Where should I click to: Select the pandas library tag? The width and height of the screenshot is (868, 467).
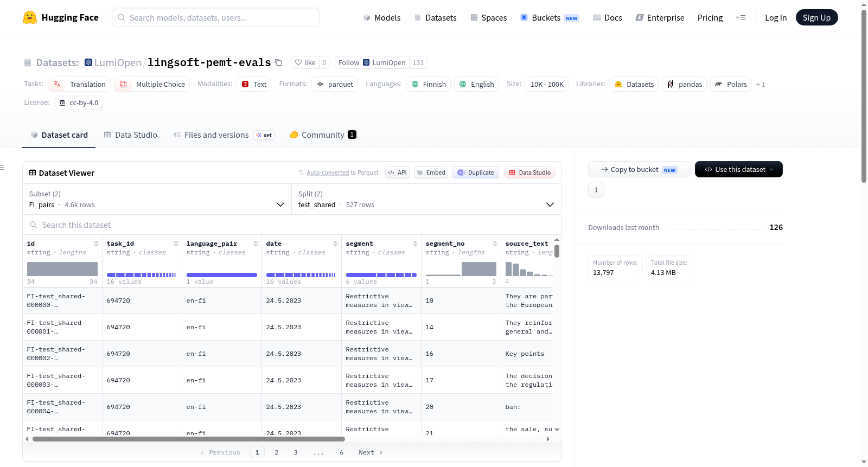point(685,84)
